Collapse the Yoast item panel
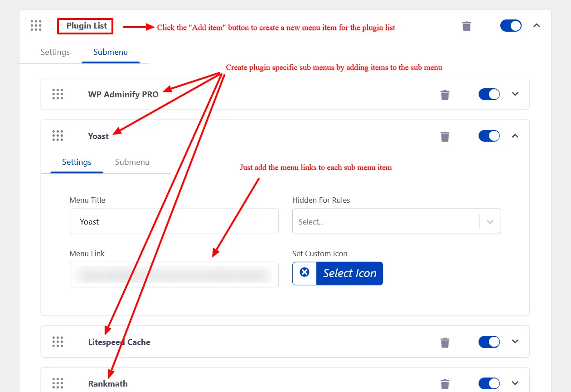Viewport: 571px width, 392px height. pyautogui.click(x=515, y=136)
